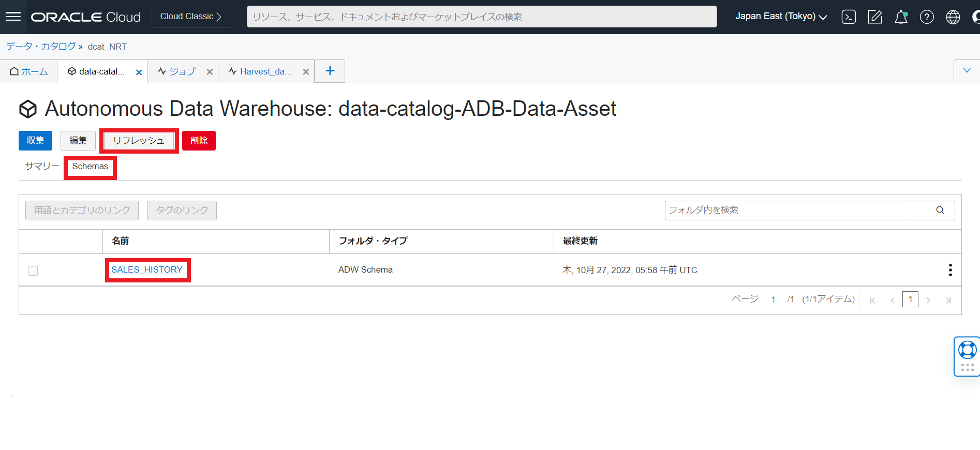
Task: Launch Cloud Shell developer tools icon
Action: tap(849, 17)
